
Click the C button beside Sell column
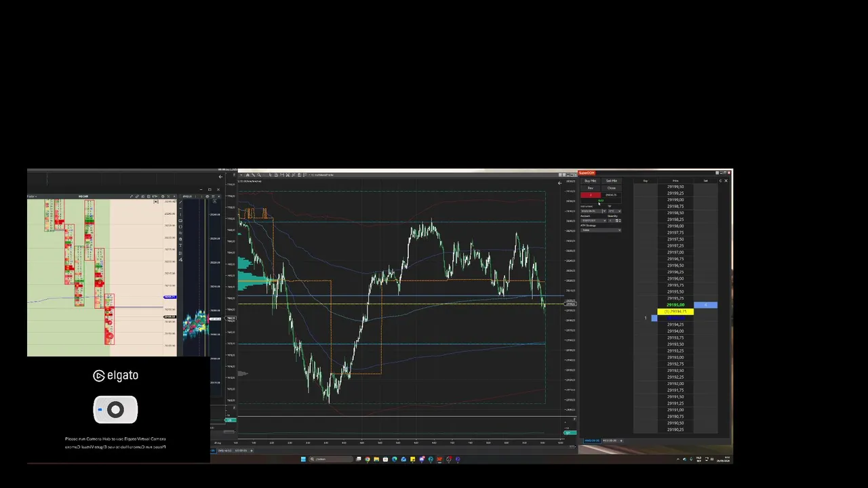(x=721, y=181)
